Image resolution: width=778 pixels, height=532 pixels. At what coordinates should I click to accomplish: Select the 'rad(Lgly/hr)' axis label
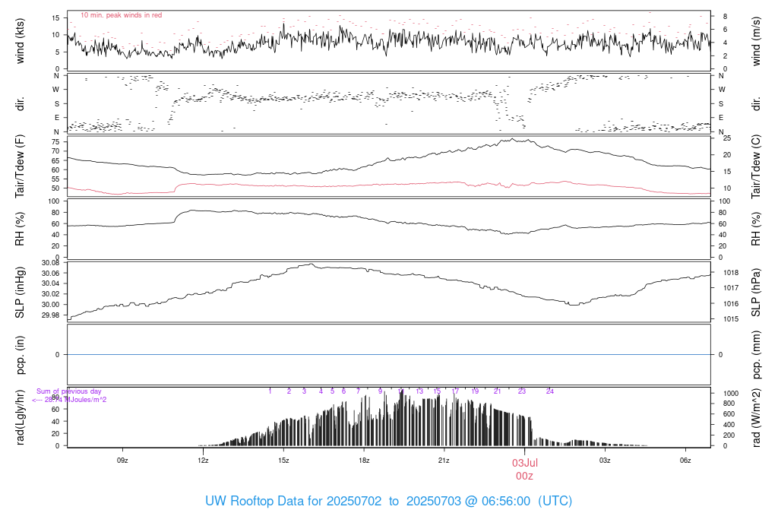(20, 417)
